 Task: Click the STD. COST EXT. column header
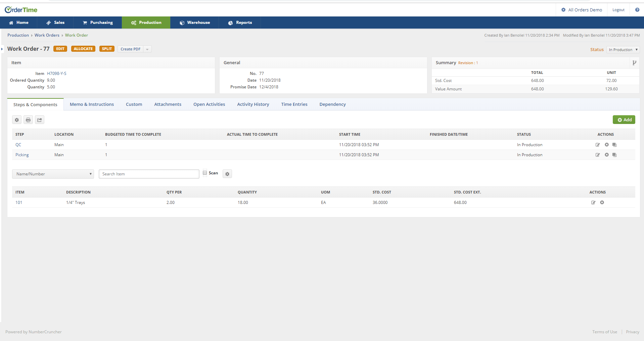467,192
